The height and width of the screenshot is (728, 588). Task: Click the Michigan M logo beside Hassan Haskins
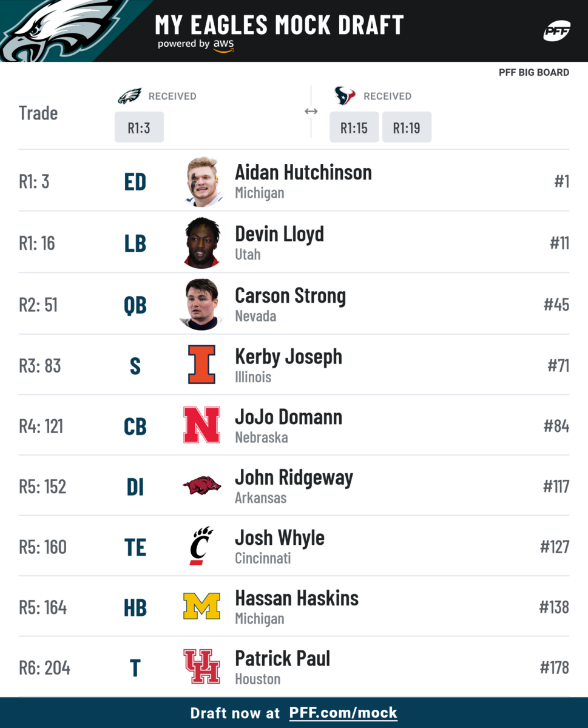click(x=201, y=607)
